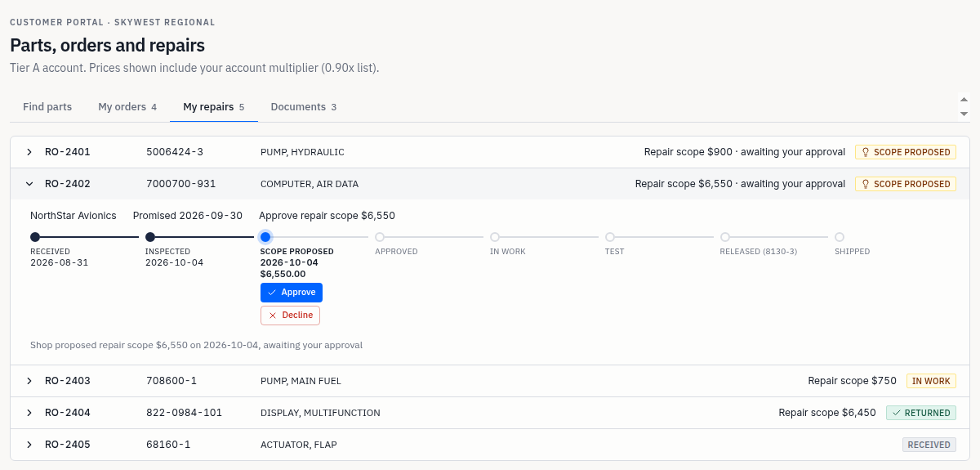The image size is (980, 470).
Task: Click the COMPUTER, AIR DATA description
Action: pyautogui.click(x=310, y=184)
